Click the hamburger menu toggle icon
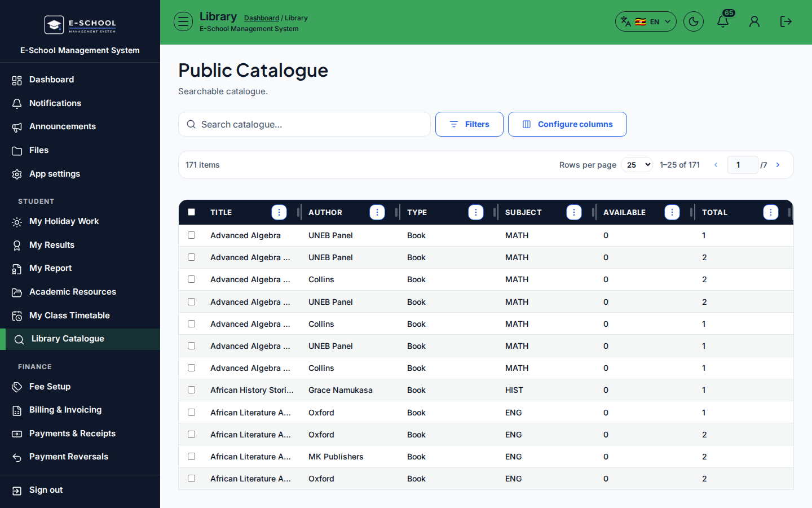 click(x=183, y=21)
